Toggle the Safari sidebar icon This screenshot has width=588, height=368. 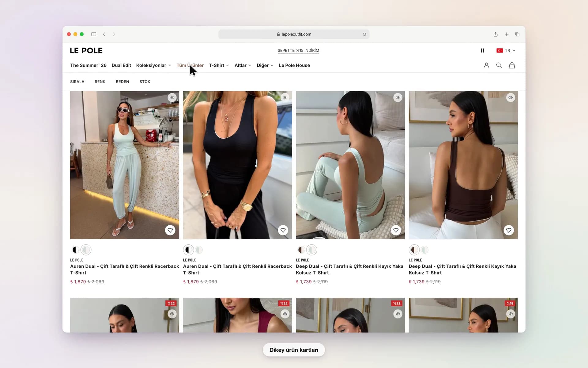click(94, 34)
